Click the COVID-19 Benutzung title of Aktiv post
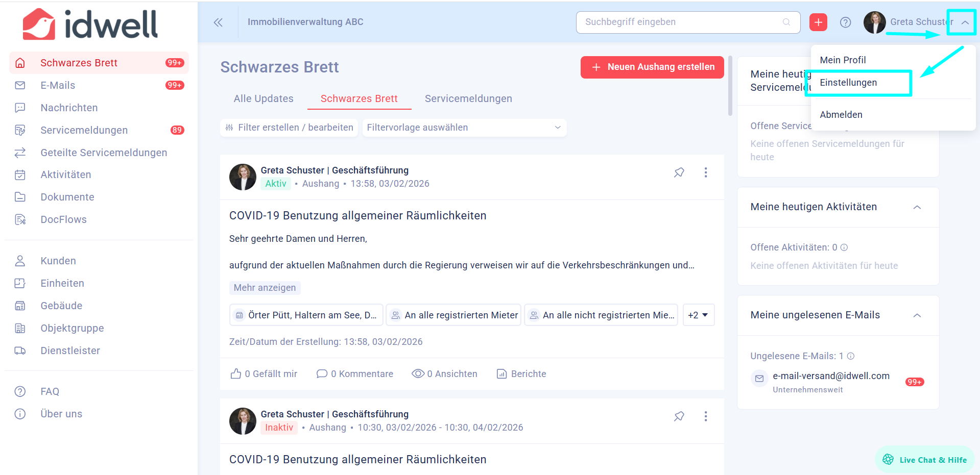This screenshot has width=980, height=475. (357, 216)
